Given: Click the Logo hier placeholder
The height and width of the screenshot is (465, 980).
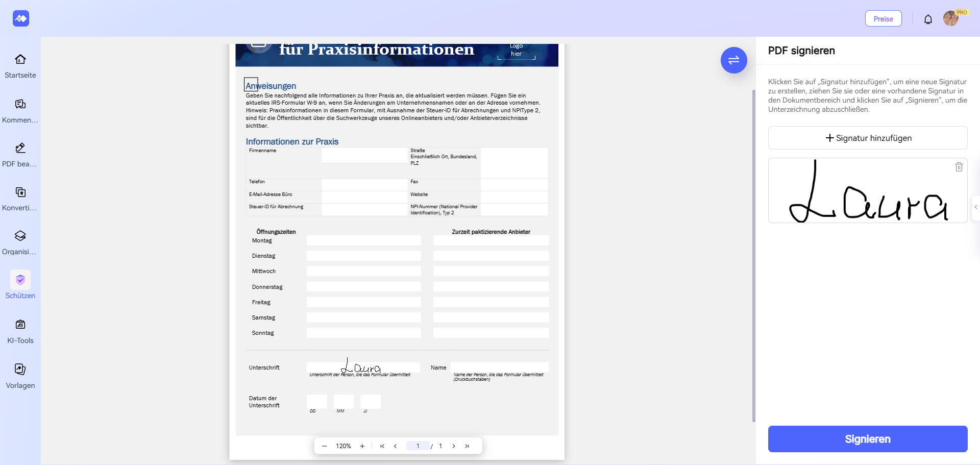Looking at the screenshot, I should [x=517, y=50].
